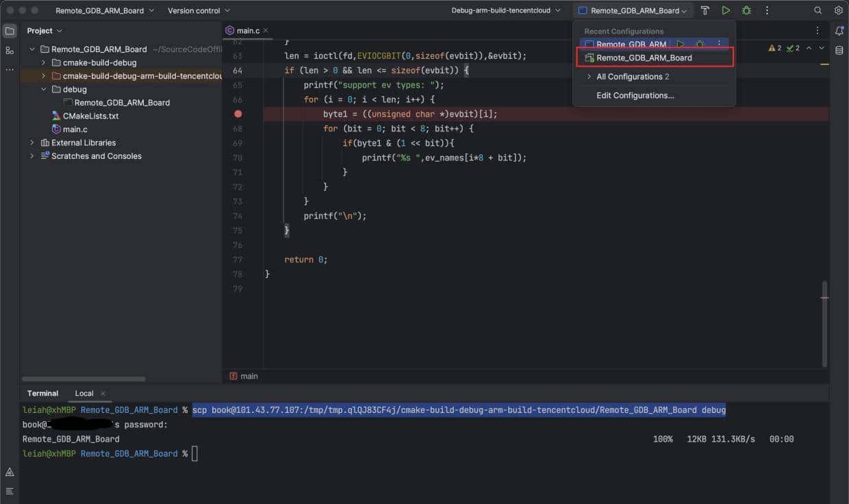Expand All Configurations submenu

click(x=589, y=77)
